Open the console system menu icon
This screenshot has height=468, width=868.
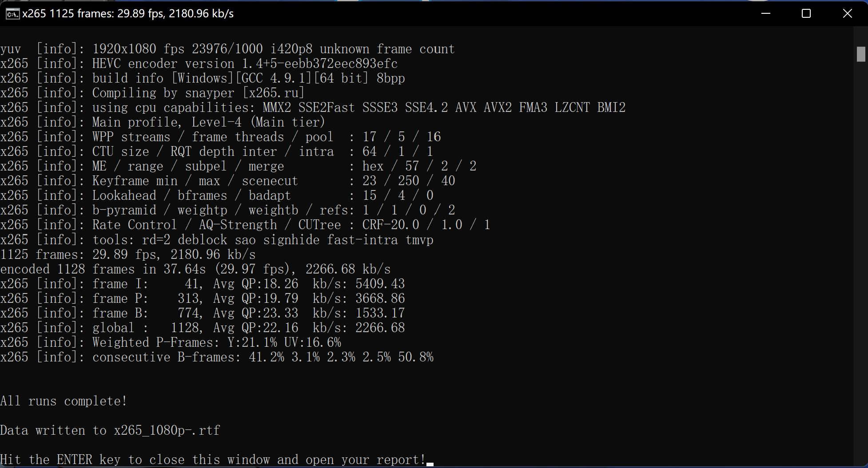[x=12, y=14]
